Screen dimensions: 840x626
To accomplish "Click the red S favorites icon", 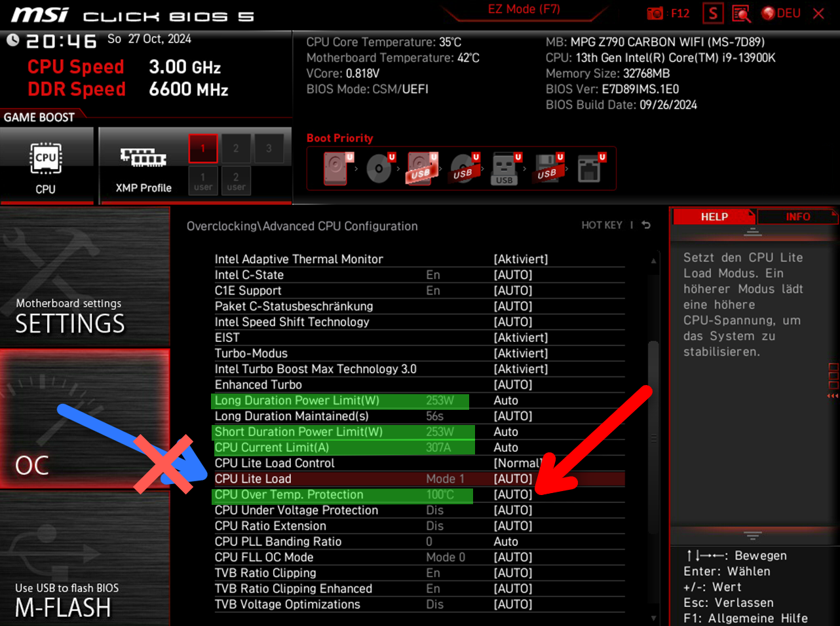I will (713, 13).
